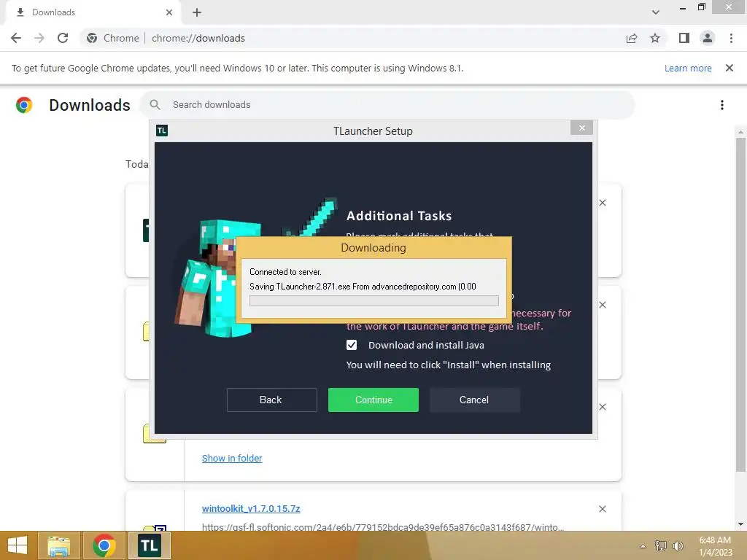The image size is (747, 560).
Task: Click the Chrome downloads page scrollbar
Action: pos(740,305)
